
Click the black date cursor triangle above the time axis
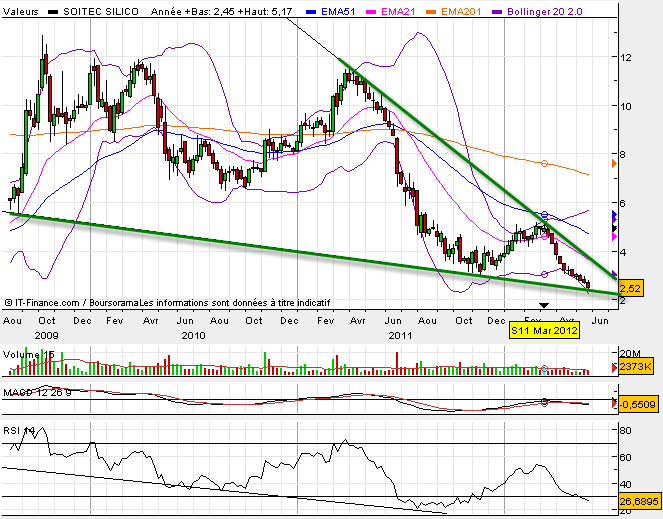tap(544, 305)
